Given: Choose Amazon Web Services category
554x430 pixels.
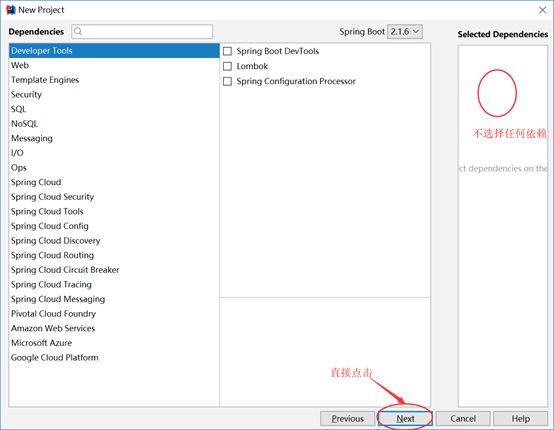Looking at the screenshot, I should (114, 328).
